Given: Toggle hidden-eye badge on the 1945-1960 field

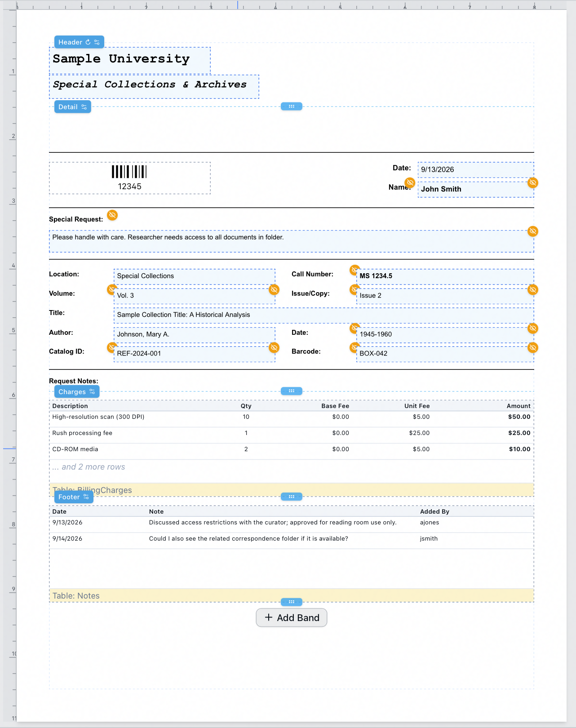Looking at the screenshot, I should coord(533,328).
